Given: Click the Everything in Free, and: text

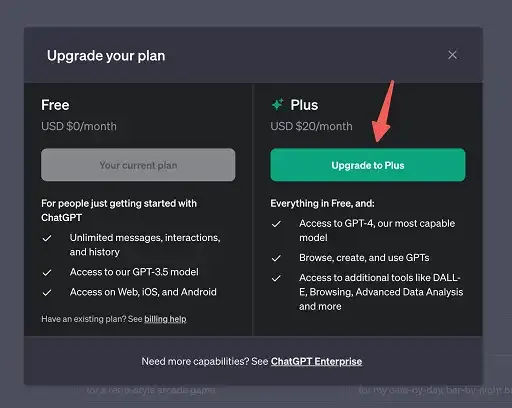Looking at the screenshot, I should 322,203.
